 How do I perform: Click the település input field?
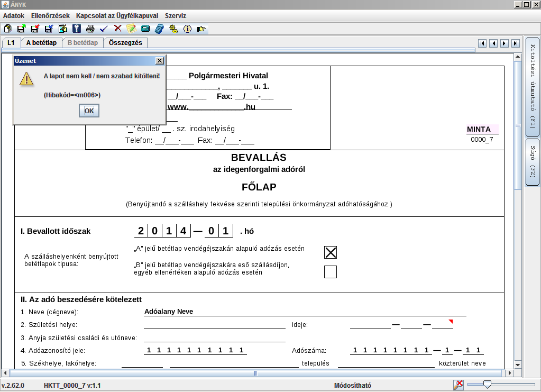click(x=234, y=363)
